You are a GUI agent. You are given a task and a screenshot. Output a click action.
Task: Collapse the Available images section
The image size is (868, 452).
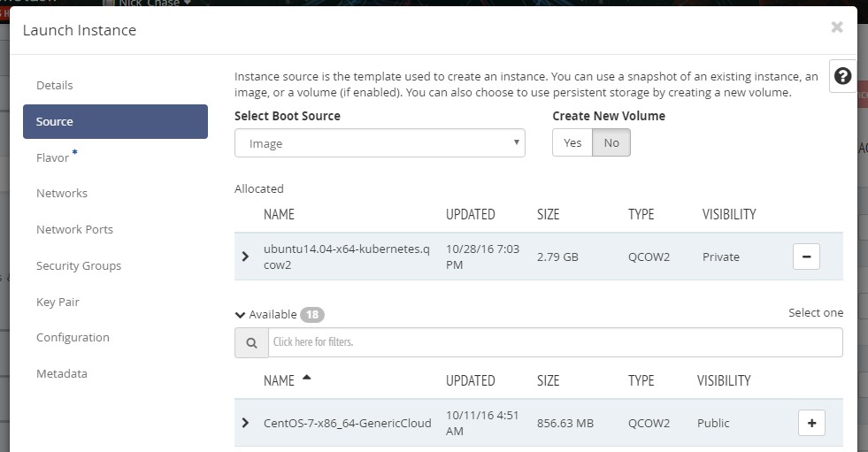click(240, 315)
